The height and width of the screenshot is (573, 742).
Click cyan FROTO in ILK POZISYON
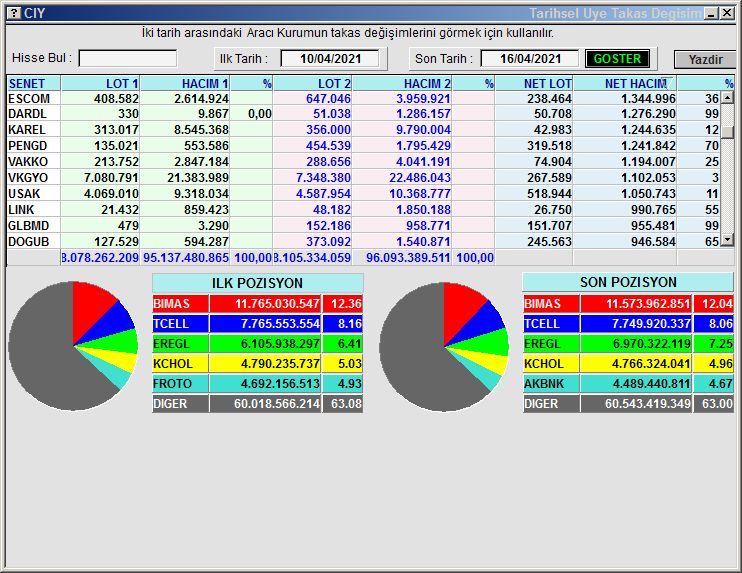[180, 384]
